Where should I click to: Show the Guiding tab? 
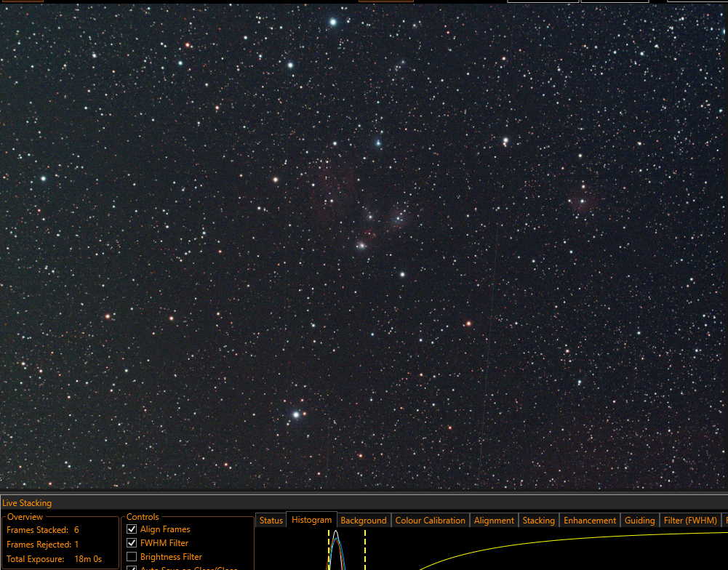pyautogui.click(x=639, y=521)
